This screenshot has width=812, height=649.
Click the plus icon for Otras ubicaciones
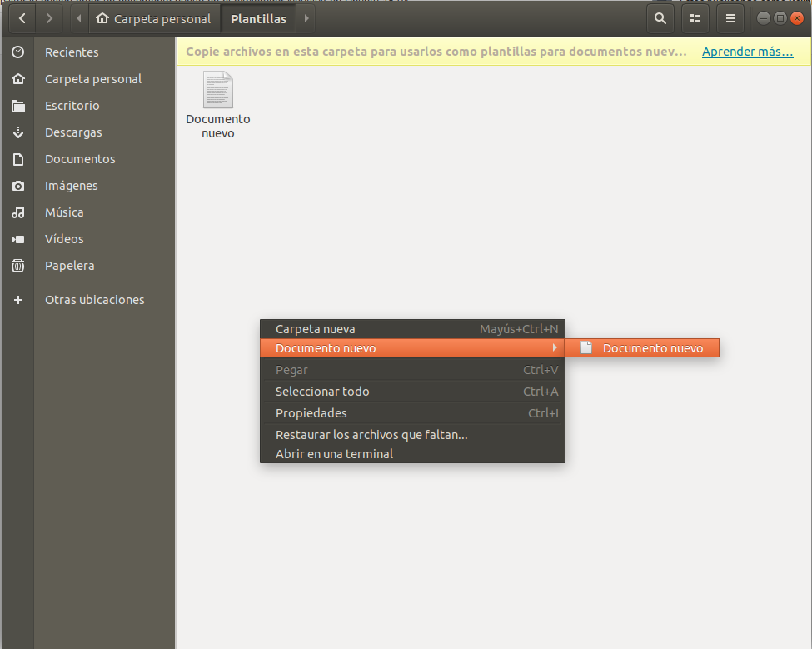click(17, 299)
